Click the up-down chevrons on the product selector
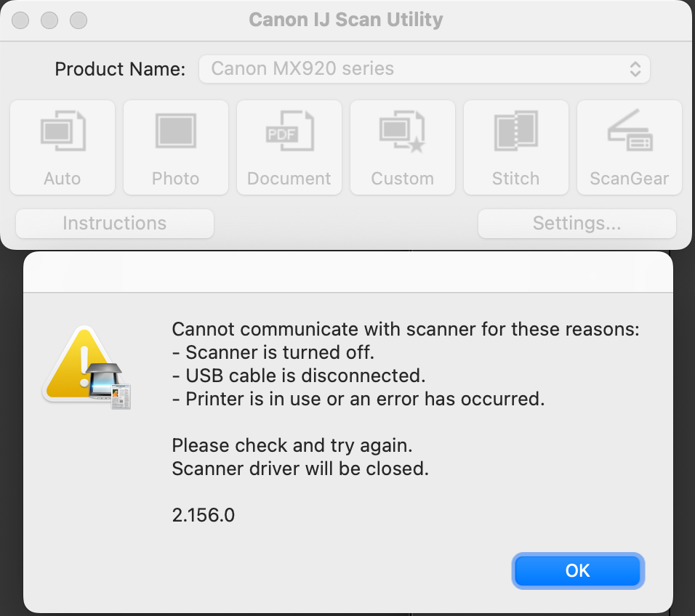This screenshot has height=616, width=695. [635, 69]
